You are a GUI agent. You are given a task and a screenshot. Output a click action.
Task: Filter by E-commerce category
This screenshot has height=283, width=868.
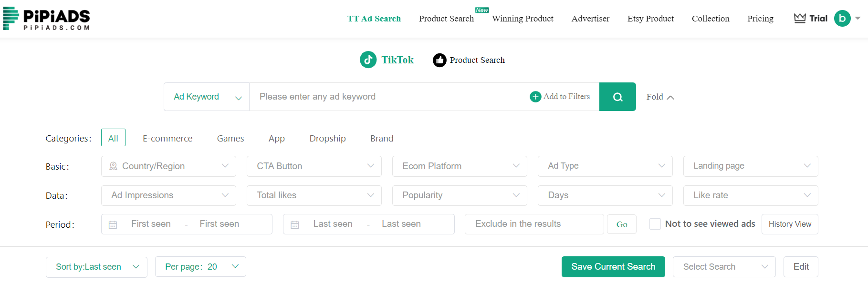pyautogui.click(x=167, y=139)
